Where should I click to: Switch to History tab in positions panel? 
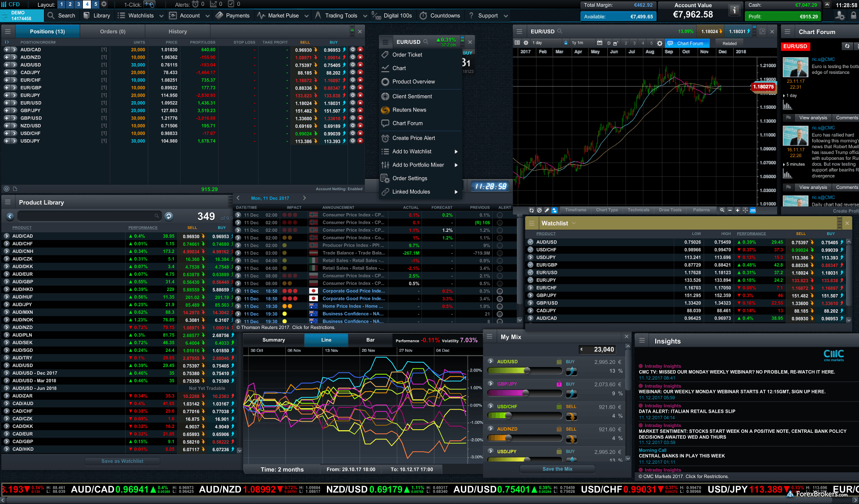pos(178,31)
